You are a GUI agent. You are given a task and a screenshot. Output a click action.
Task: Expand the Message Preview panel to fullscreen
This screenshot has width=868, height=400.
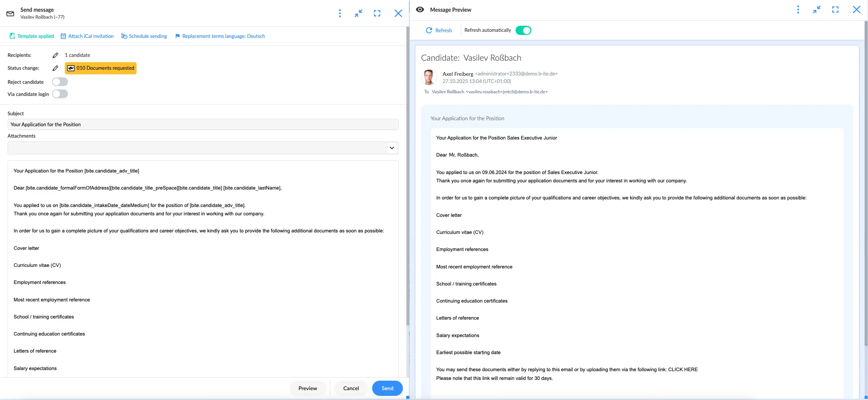[x=835, y=10]
